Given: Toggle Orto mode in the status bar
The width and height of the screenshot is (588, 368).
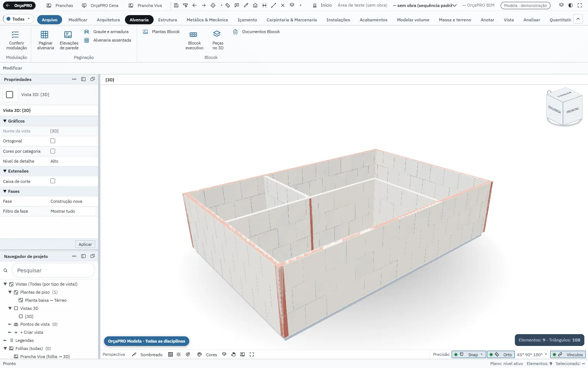Looking at the screenshot, I should [501, 354].
